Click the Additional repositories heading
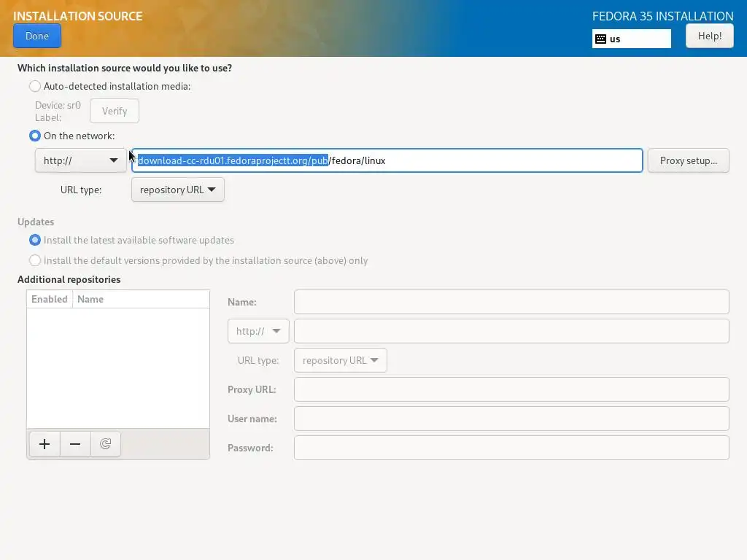 69,279
